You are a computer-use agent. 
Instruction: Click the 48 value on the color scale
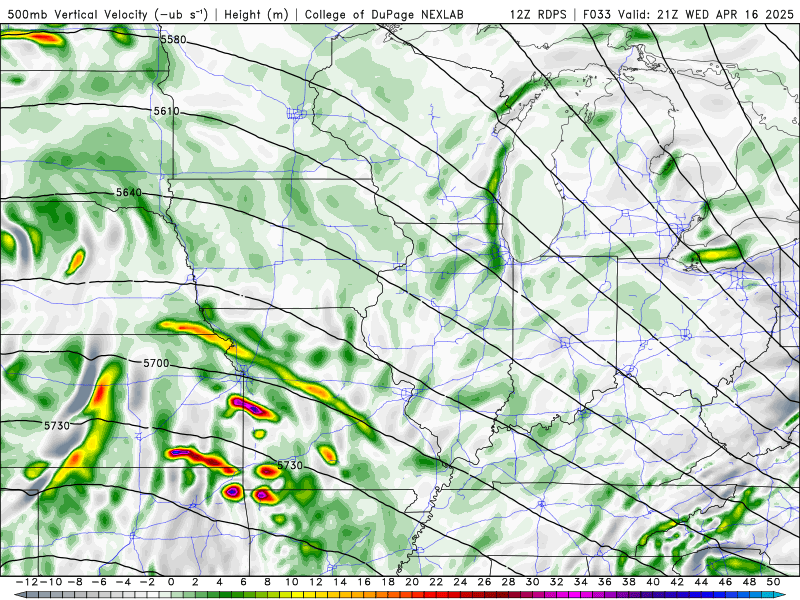pos(749,582)
